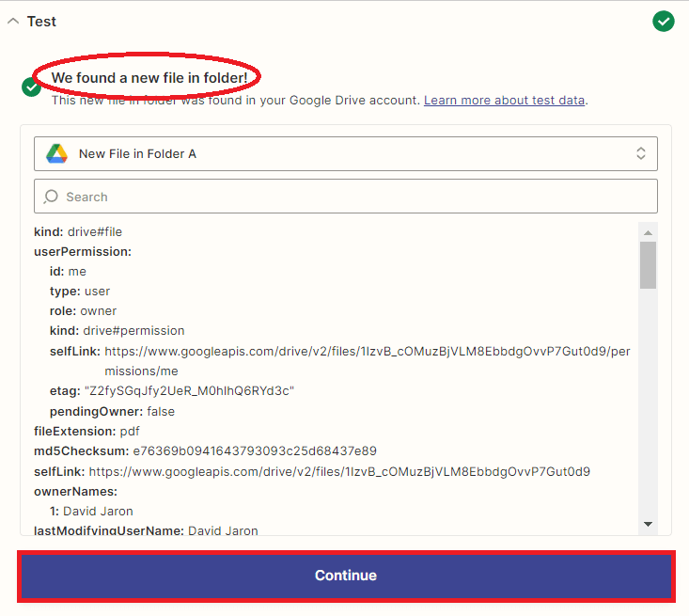The height and width of the screenshot is (616, 689).
Task: Click the green checkmark beside Test header
Action: 664,21
